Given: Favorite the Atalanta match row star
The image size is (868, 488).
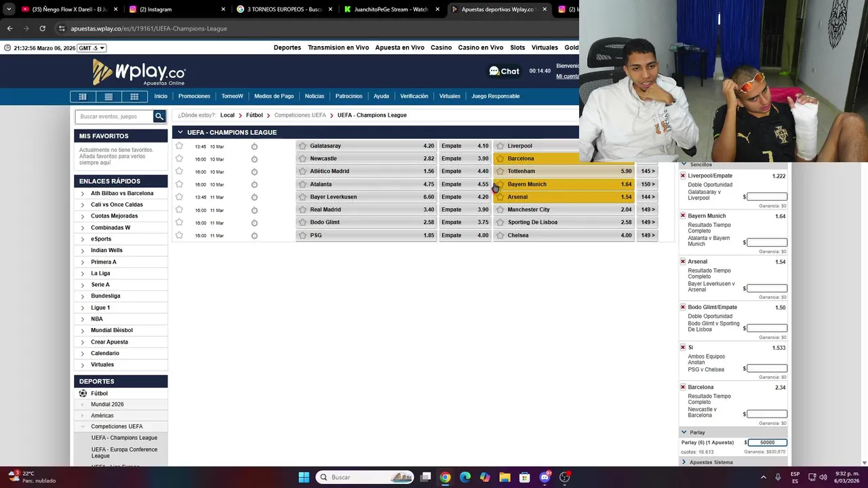Looking at the screenshot, I should (x=179, y=184).
